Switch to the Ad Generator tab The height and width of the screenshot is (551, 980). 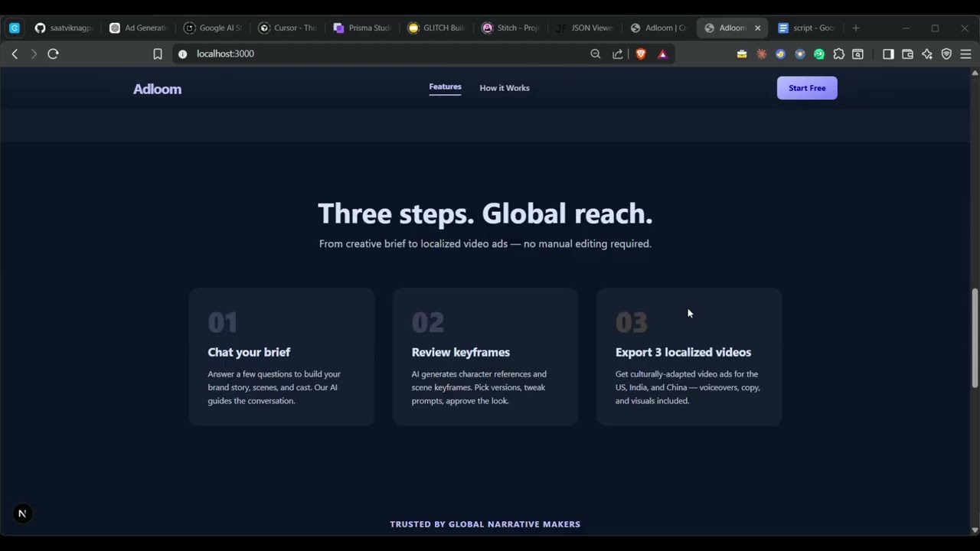(x=139, y=28)
